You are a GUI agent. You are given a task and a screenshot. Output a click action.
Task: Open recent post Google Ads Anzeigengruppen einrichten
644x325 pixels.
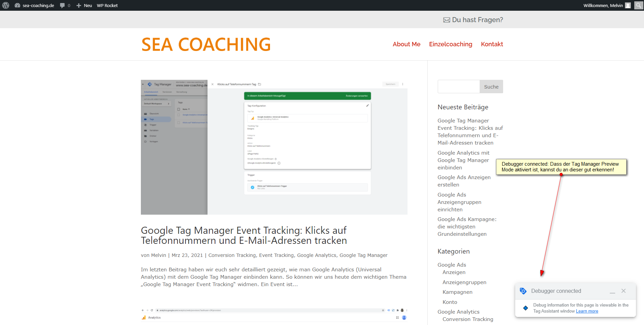pos(460,202)
